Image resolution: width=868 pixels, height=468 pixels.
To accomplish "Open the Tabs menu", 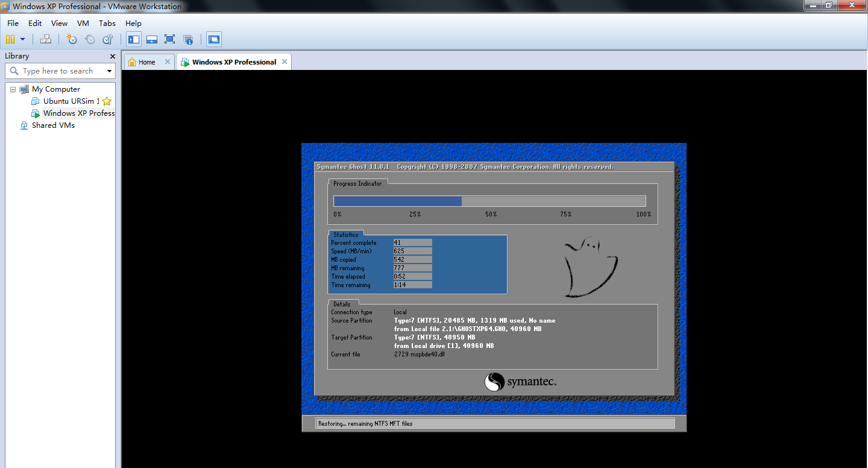I will (107, 23).
